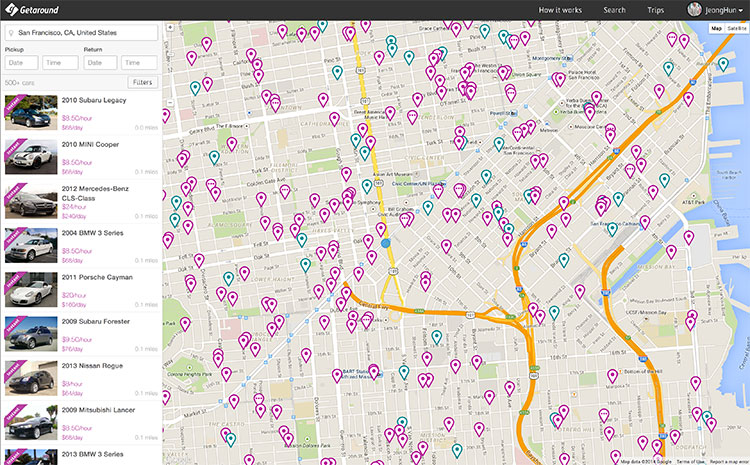Click the MINI Cooper car thumbnail

click(x=31, y=157)
